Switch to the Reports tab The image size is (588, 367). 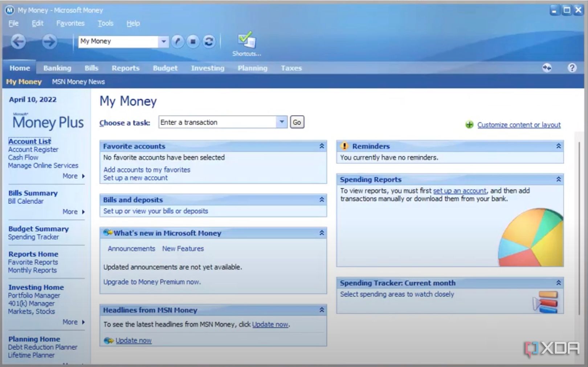click(x=126, y=68)
